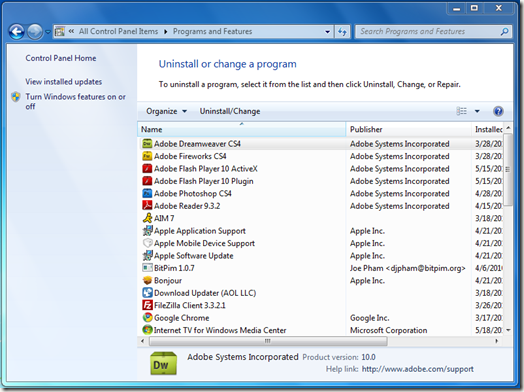Click the scroll up arrow of program list
The image size is (524, 392).
coord(508,128)
